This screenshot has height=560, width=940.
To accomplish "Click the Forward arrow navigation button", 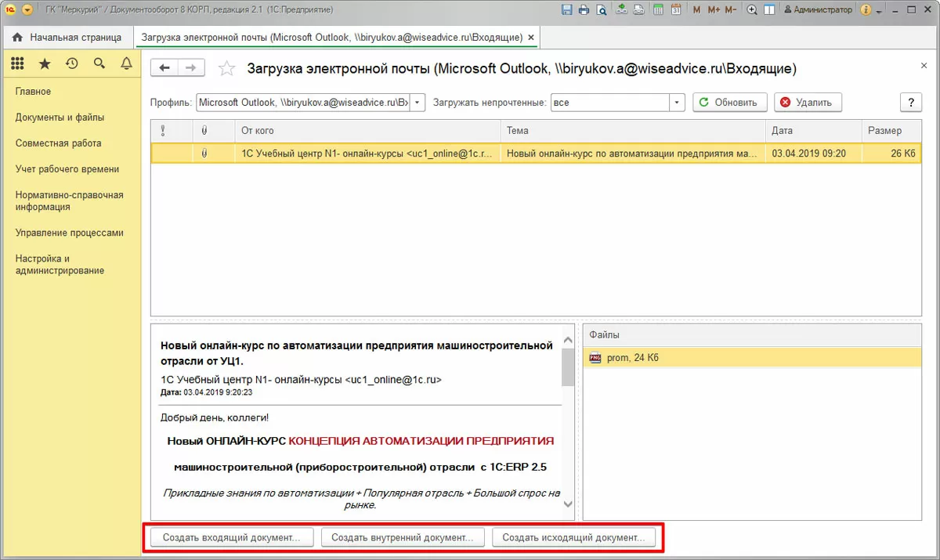I will (191, 68).
